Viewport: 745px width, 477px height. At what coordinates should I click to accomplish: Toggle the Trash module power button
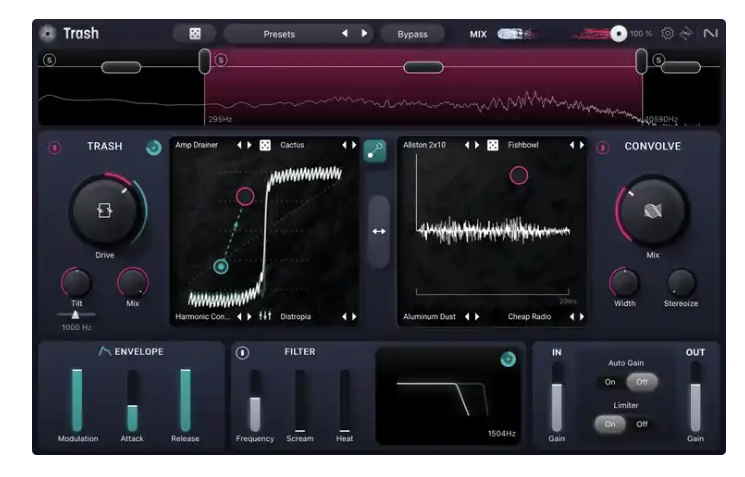pos(55,148)
